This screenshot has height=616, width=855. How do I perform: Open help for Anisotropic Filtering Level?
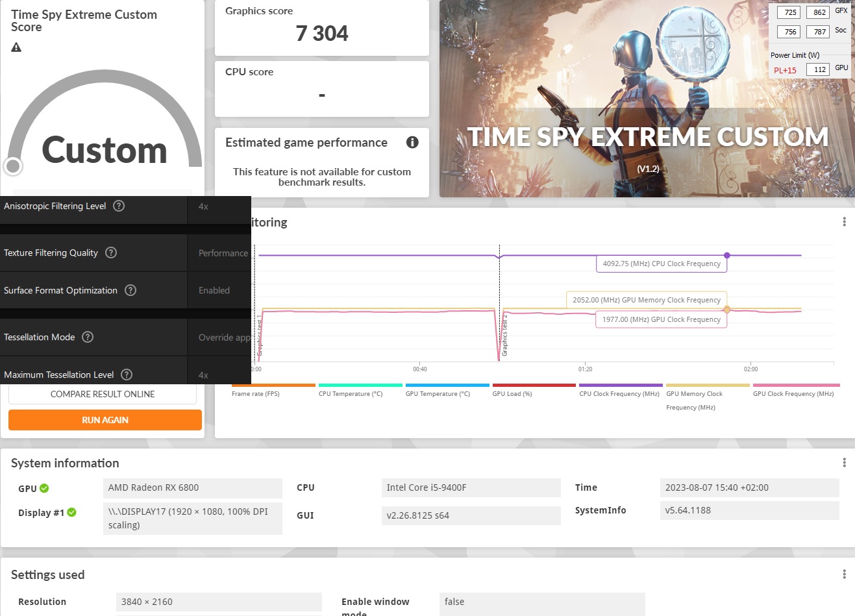pos(119,206)
